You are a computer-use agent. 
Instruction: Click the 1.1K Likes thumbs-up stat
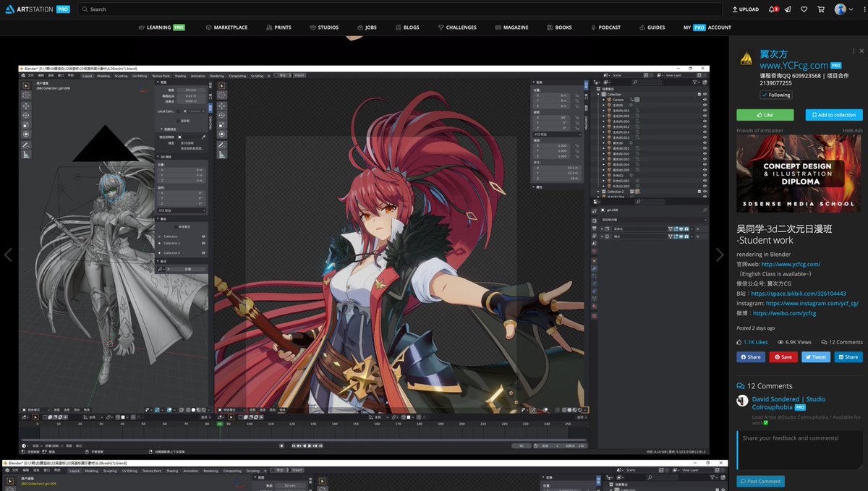tap(752, 342)
